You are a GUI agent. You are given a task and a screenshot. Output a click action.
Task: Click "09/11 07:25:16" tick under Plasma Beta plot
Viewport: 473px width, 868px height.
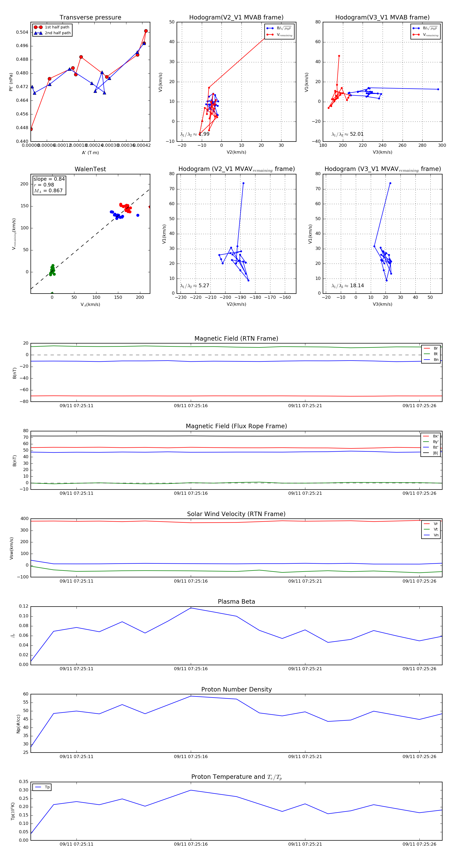[191, 669]
